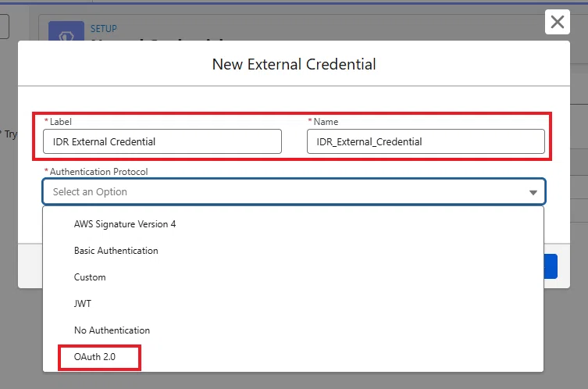588x389 pixels.
Task: Click the required Name field caption
Action: (326, 122)
